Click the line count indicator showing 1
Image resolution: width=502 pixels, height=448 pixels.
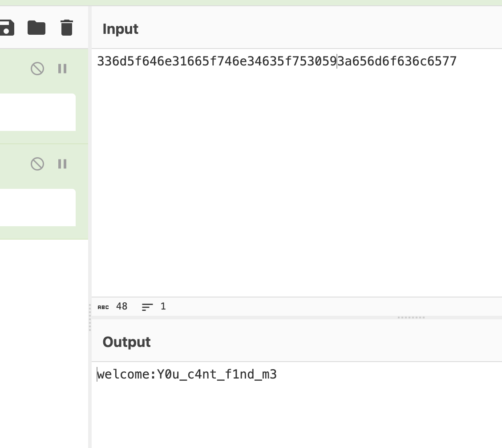click(x=163, y=306)
